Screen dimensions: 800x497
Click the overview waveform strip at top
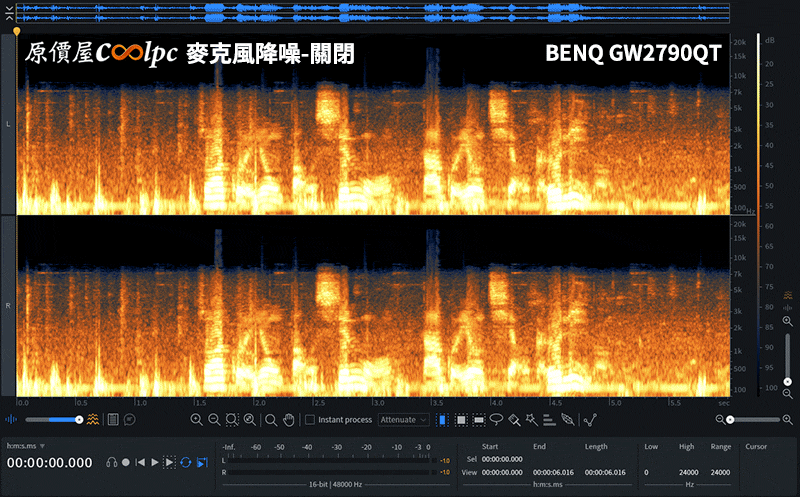373,13
